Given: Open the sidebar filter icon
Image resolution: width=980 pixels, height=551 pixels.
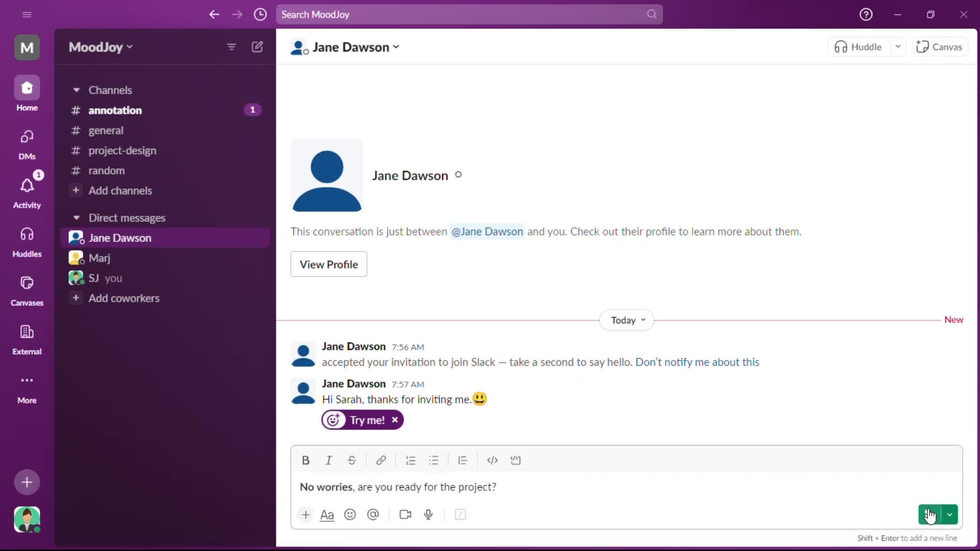Looking at the screenshot, I should pyautogui.click(x=231, y=47).
